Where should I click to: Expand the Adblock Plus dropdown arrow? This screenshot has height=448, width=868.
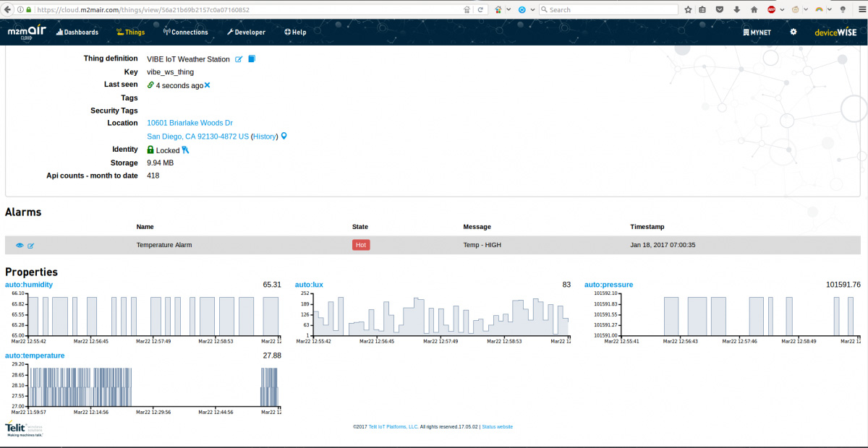click(x=782, y=10)
